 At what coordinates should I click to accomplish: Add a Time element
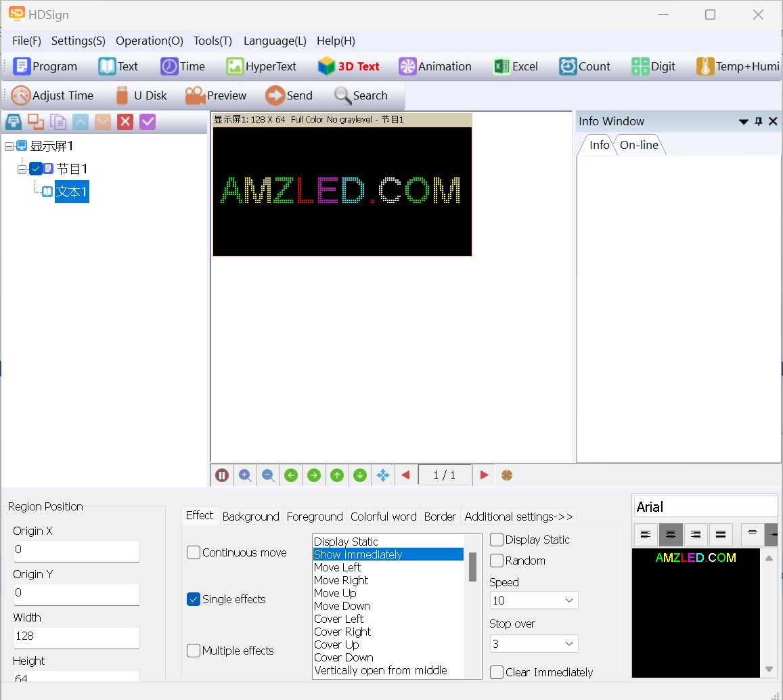(x=183, y=66)
